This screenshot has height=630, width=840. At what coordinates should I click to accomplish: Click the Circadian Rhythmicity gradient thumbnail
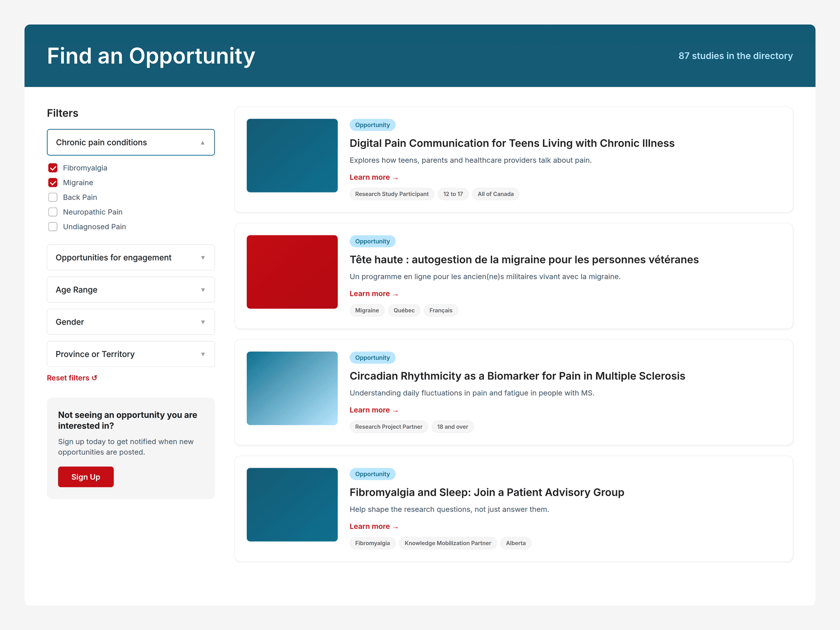[292, 388]
